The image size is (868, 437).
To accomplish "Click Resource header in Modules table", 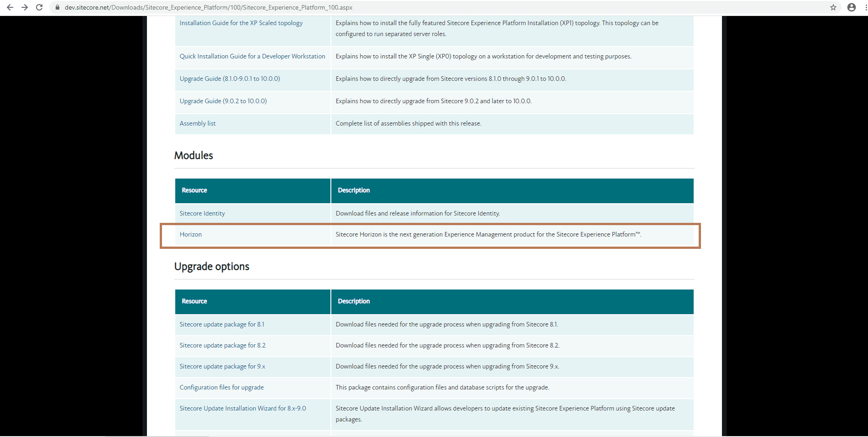I will [194, 190].
